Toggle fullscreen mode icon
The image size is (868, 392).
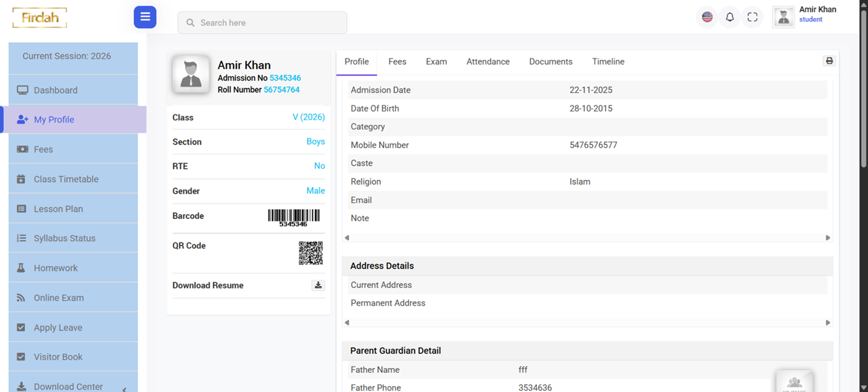tap(752, 17)
